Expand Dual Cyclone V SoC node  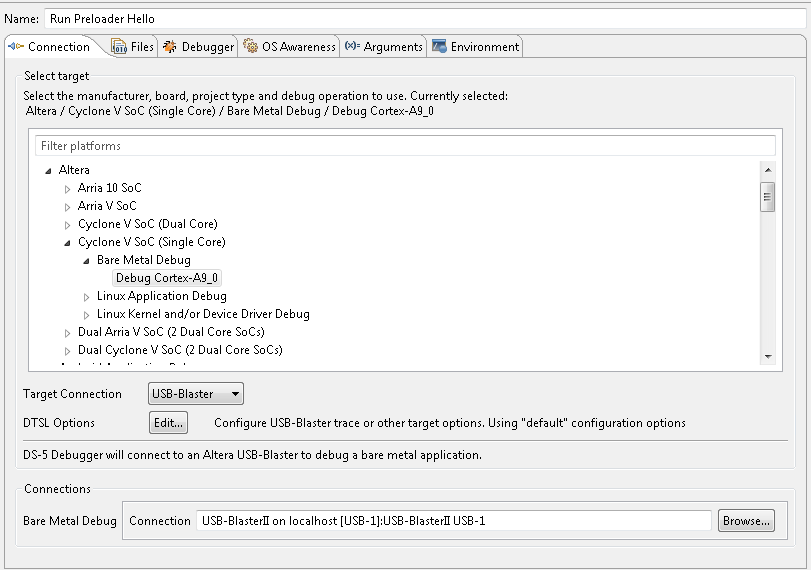point(67,351)
